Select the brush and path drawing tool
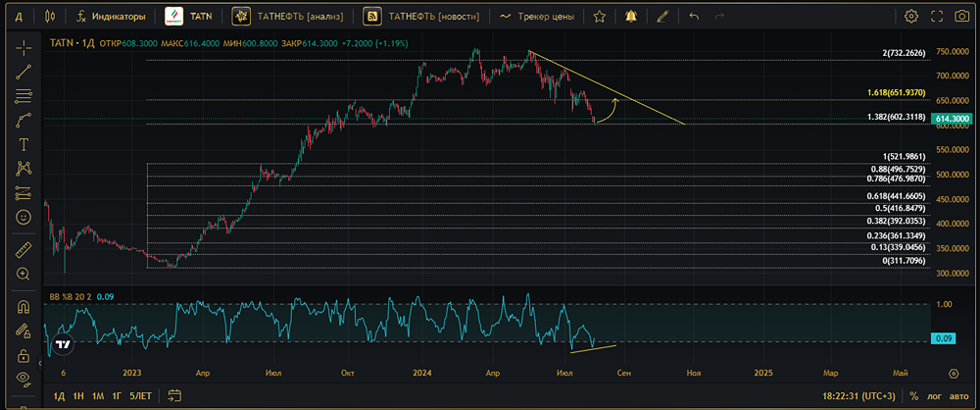Screen dimensions: 980x410 pyautogui.click(x=24, y=121)
